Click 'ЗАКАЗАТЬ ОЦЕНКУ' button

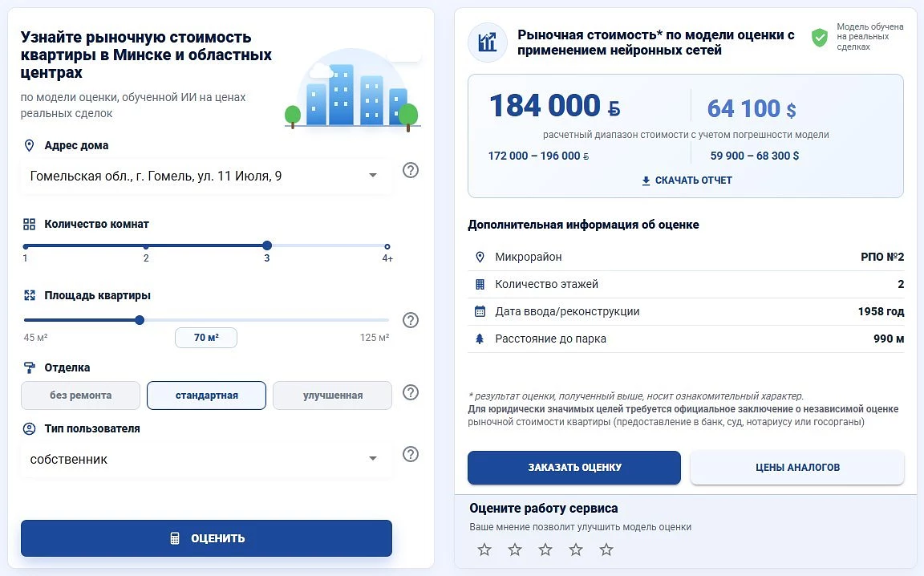574,468
